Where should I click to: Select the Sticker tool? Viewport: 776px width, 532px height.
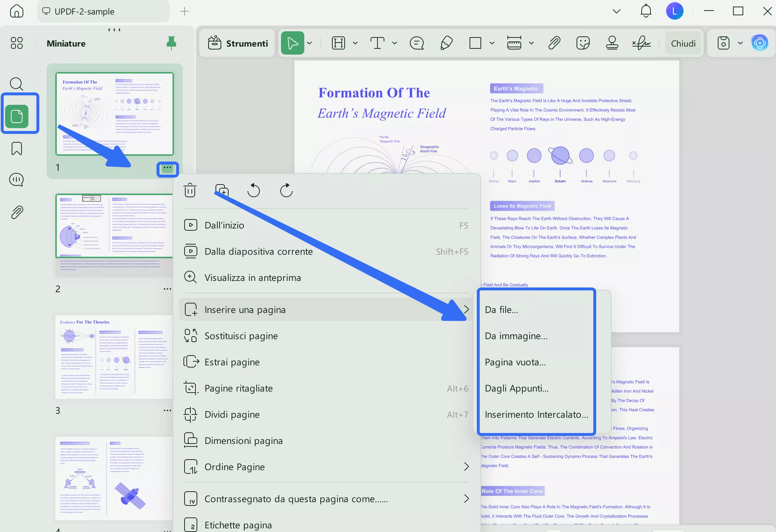point(582,43)
